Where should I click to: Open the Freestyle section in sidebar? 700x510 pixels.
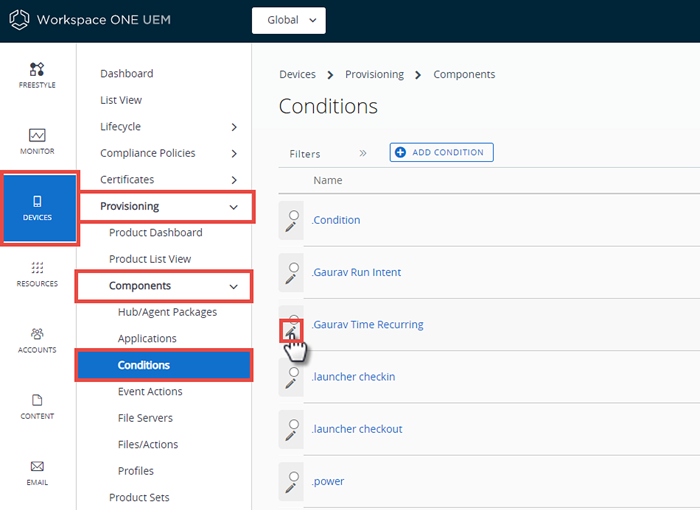37,75
